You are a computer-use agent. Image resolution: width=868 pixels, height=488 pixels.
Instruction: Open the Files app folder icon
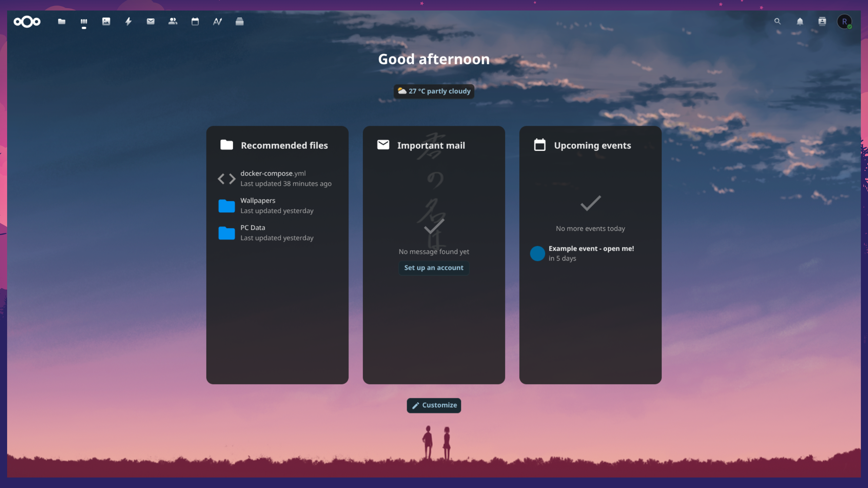pyautogui.click(x=61, y=22)
